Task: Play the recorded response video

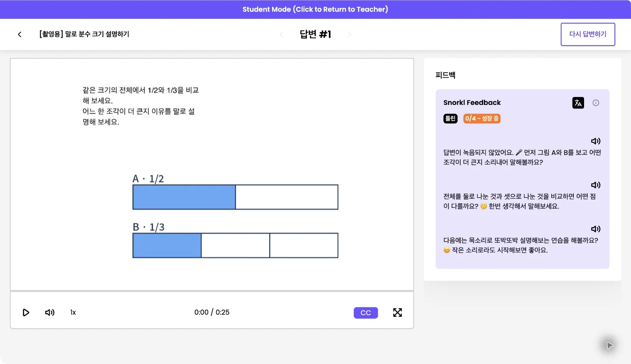Action: point(26,312)
